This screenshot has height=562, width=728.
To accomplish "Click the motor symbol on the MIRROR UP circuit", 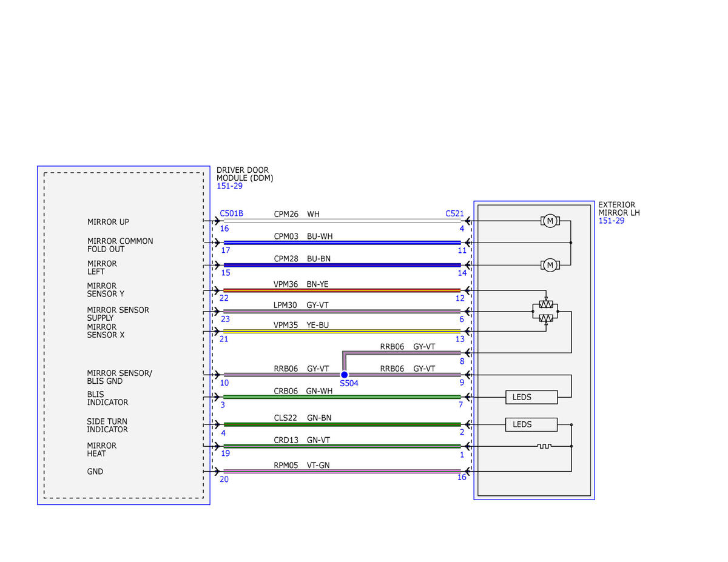I will (550, 221).
